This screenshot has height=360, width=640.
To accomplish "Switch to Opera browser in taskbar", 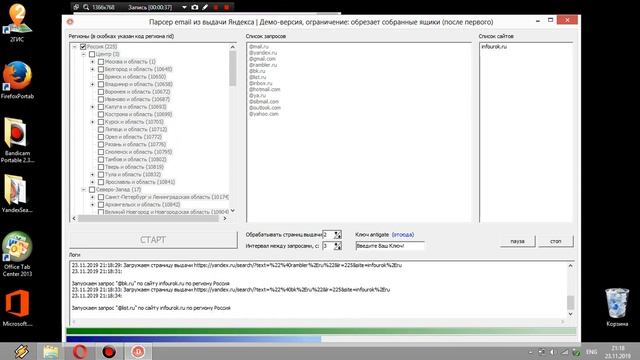I will [x=80, y=351].
